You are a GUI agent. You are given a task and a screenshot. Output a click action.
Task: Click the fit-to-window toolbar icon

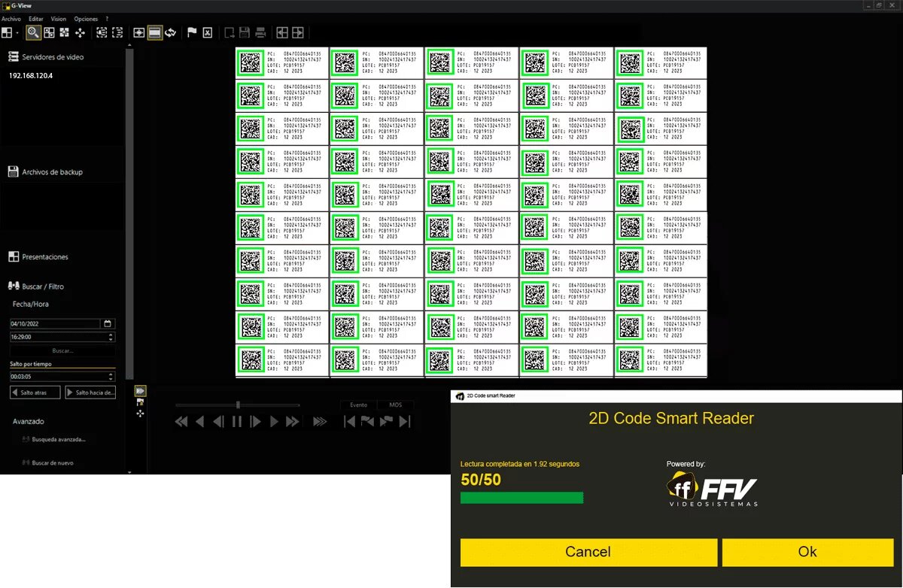138,32
